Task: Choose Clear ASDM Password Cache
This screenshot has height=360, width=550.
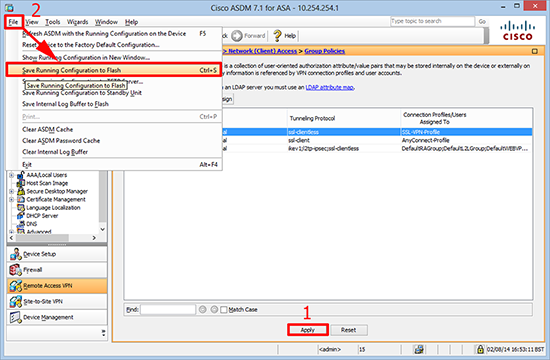Action: [114, 141]
